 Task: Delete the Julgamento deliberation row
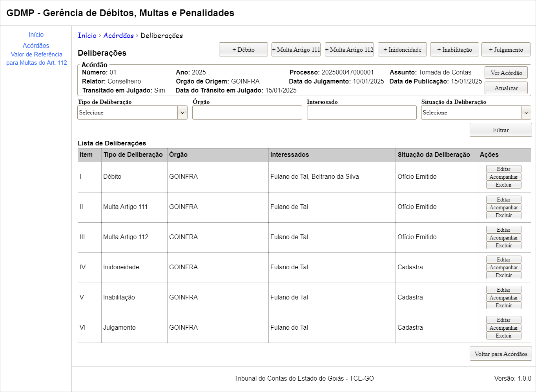click(503, 336)
